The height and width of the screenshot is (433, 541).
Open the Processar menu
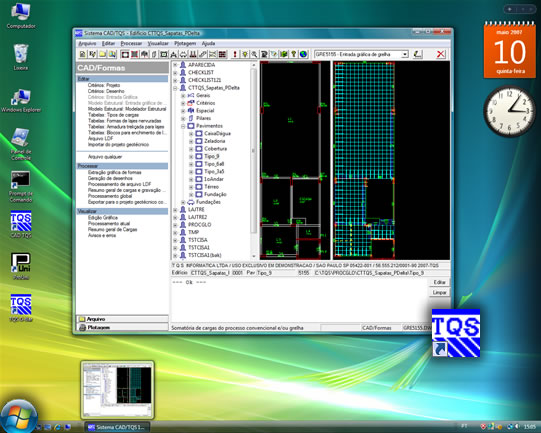tap(131, 43)
